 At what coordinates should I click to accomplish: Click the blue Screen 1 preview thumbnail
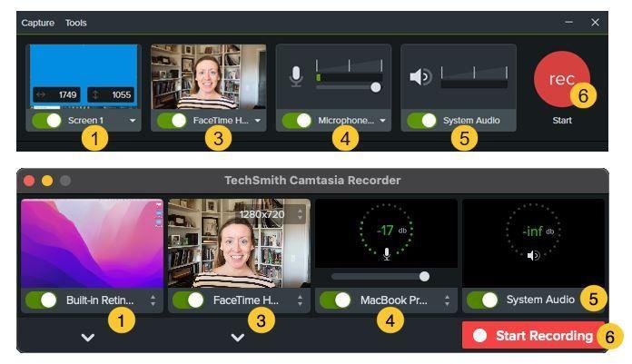pos(84,76)
